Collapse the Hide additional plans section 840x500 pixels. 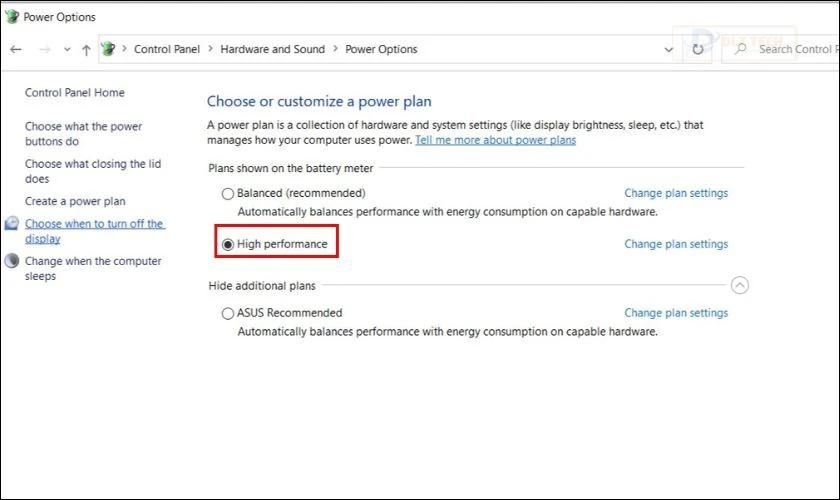point(739,285)
